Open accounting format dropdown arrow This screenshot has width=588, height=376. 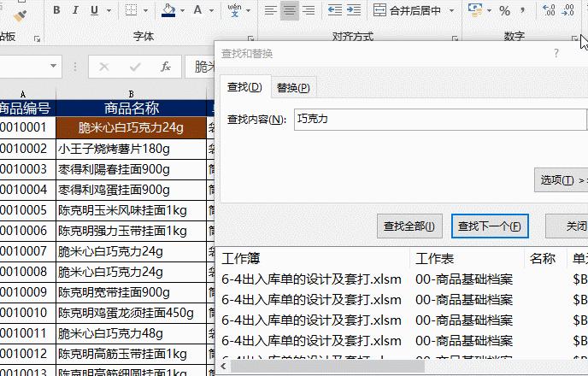coord(489,10)
